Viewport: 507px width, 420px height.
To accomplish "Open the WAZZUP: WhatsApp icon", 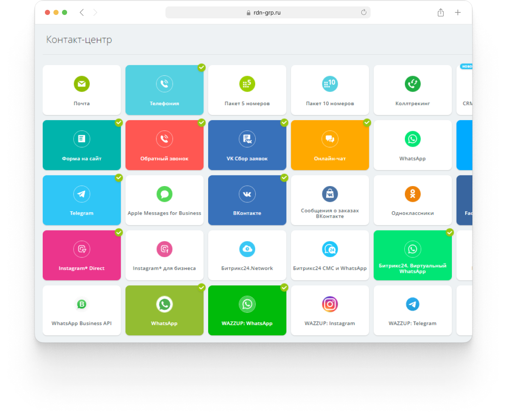I will point(247,304).
